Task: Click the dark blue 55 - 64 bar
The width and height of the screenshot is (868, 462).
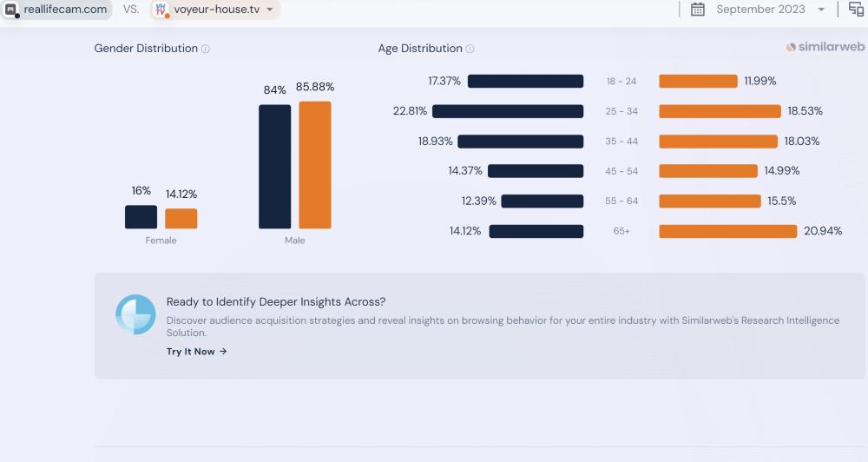Action: tap(542, 201)
